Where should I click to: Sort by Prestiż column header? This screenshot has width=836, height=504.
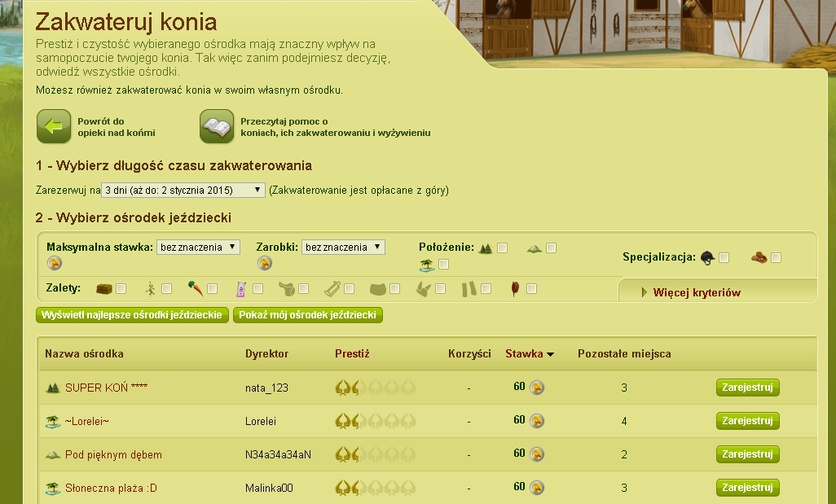[352, 353]
